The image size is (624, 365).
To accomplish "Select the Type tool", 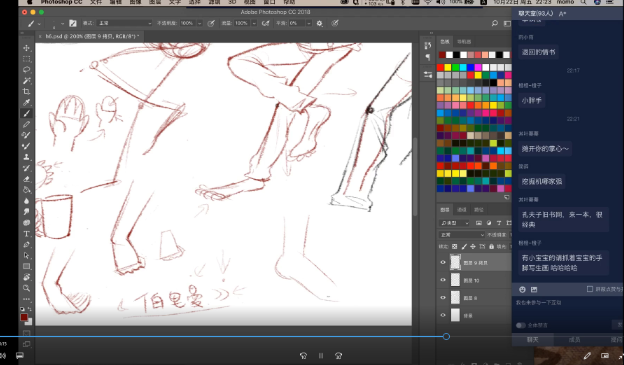I will pyautogui.click(x=27, y=234).
